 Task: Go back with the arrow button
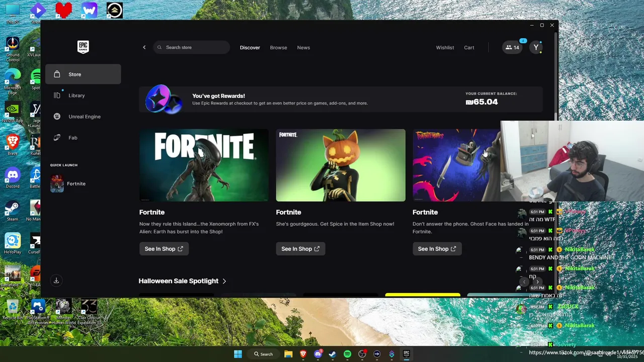pos(144,47)
